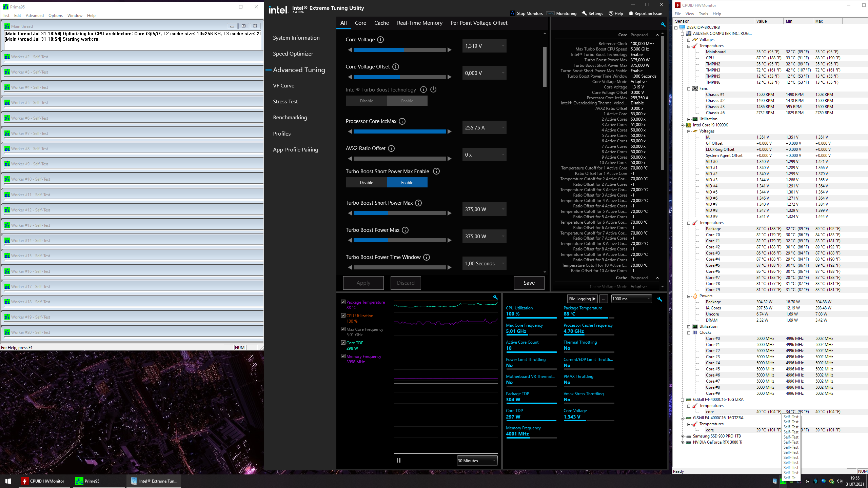Enable Intel Turbo Boost Technology
This screenshot has width=868, height=488.
[407, 101]
